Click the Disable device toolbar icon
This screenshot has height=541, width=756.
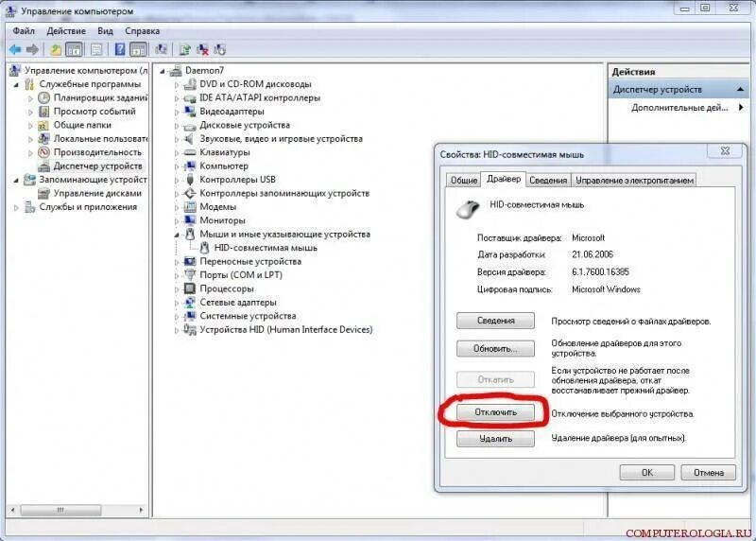click(220, 49)
